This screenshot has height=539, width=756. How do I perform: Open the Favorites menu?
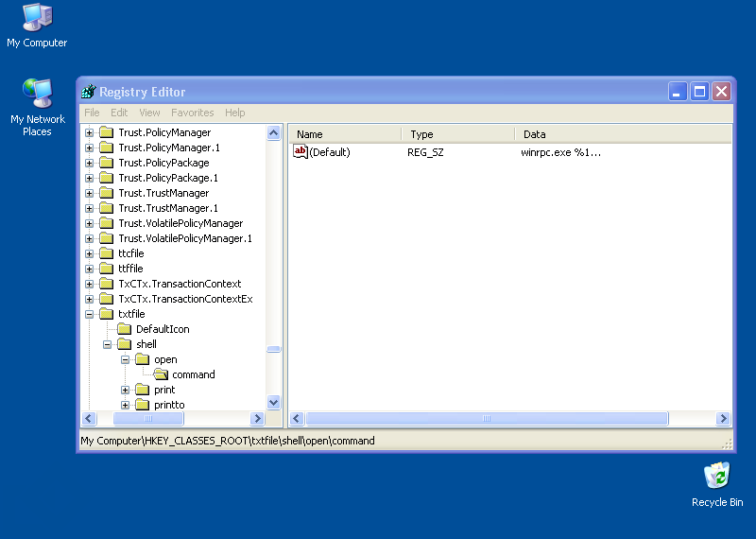pos(193,113)
